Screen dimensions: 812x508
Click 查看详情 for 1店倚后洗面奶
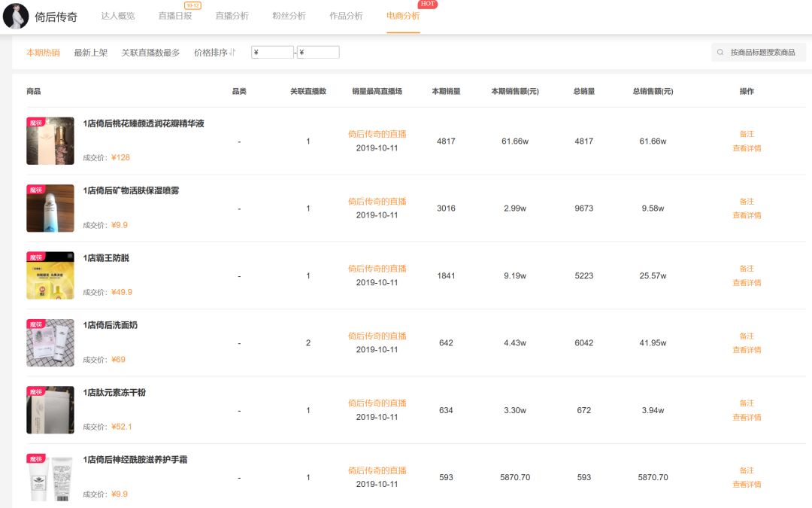click(747, 351)
